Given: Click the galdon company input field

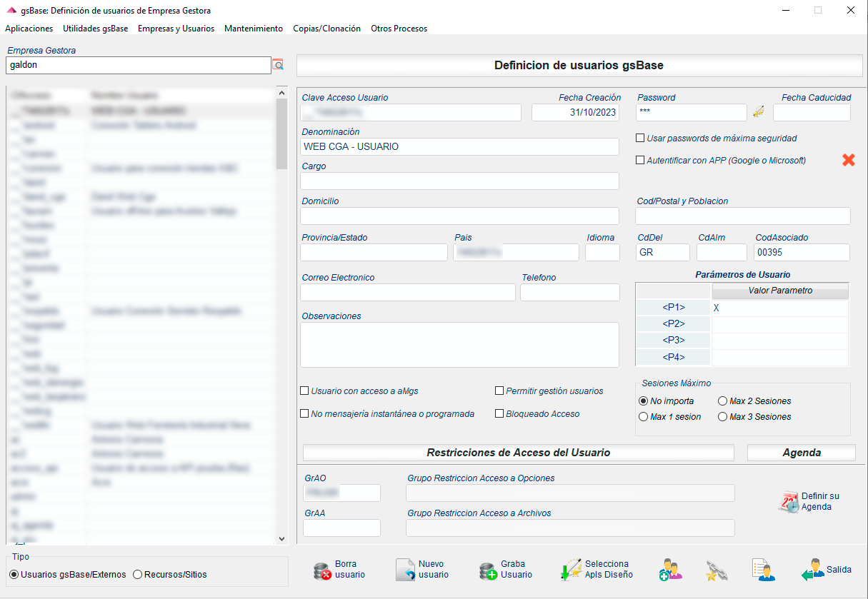Looking at the screenshot, I should 136,65.
